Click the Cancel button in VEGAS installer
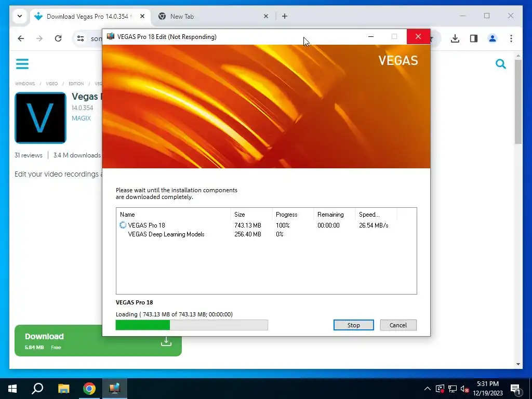This screenshot has width=532, height=399. 398,325
